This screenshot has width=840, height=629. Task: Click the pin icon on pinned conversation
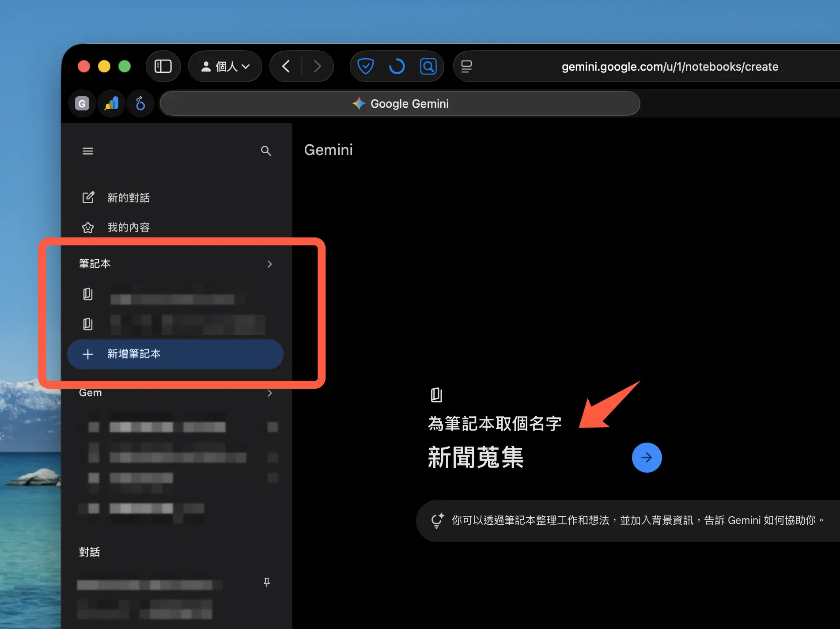click(x=266, y=582)
